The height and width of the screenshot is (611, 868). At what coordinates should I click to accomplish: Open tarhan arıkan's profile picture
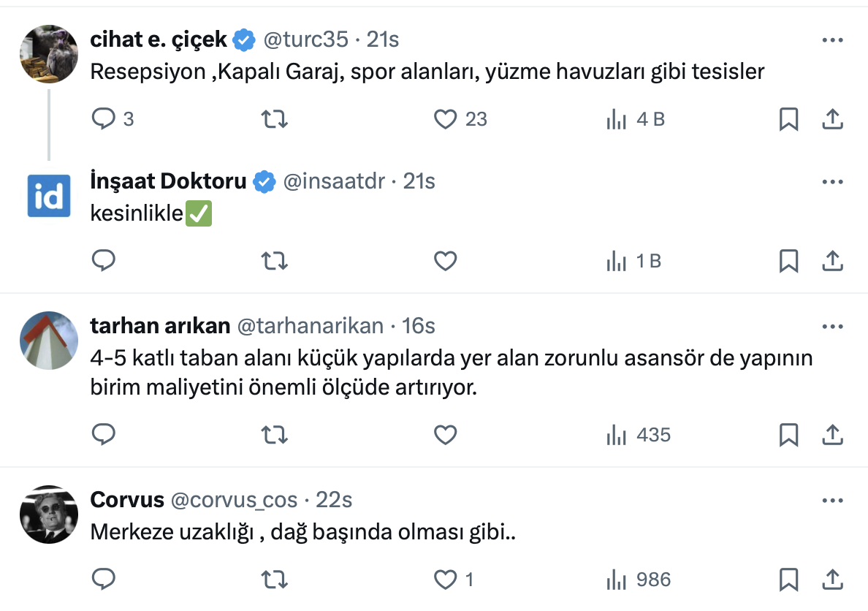click(x=48, y=341)
